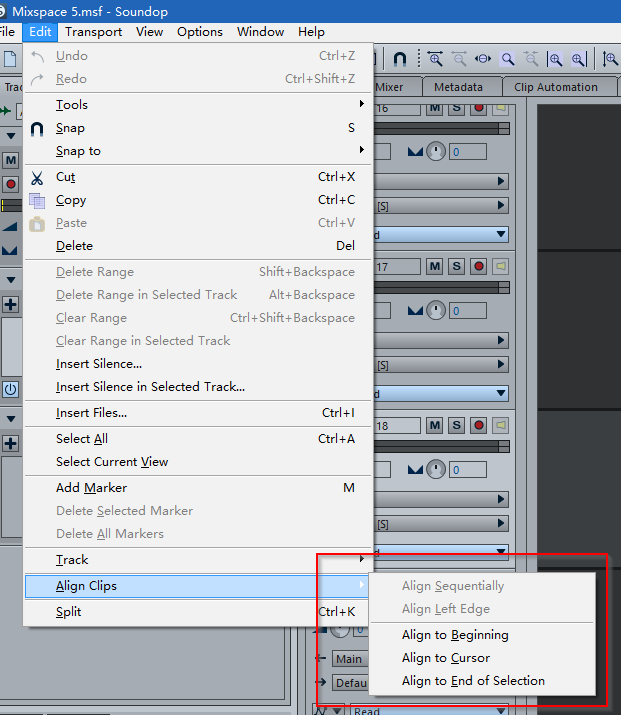
Task: Click the pan knob on track 16
Action: 436,152
